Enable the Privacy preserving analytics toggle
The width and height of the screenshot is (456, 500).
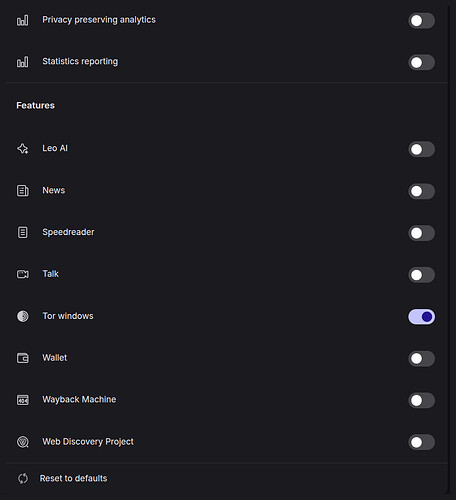[421, 21]
